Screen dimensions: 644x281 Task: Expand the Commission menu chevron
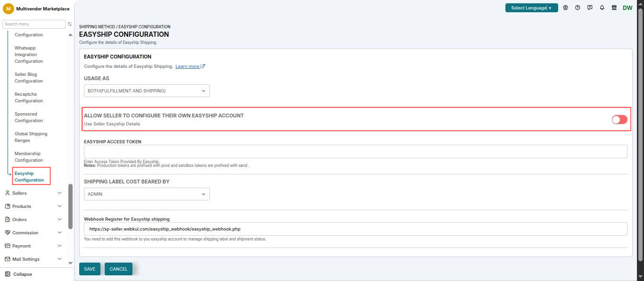tap(59, 232)
